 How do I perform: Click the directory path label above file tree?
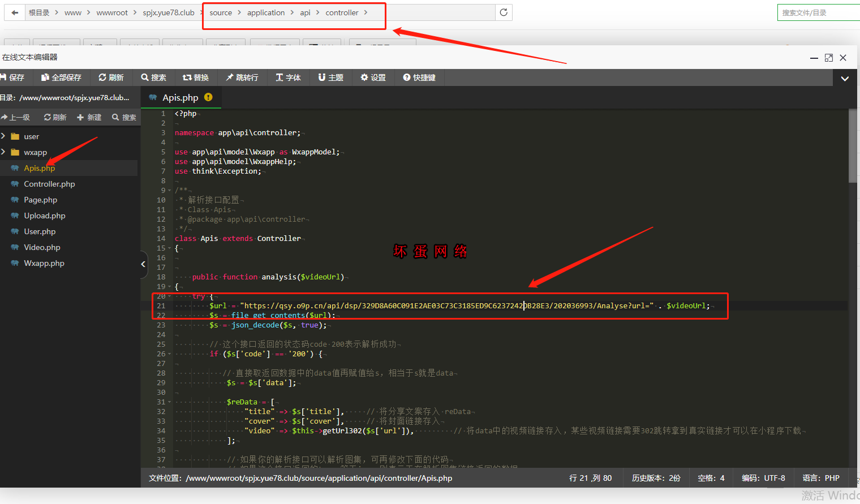(x=64, y=97)
